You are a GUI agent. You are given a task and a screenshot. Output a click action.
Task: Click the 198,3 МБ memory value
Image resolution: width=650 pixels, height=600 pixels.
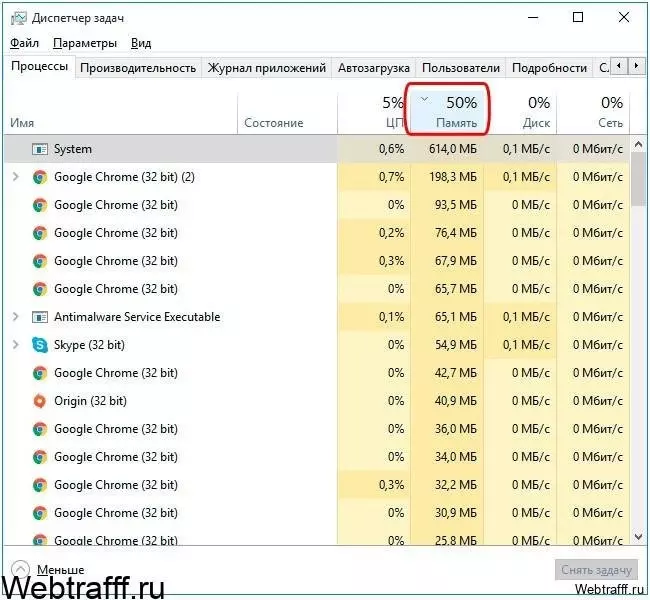coord(453,177)
